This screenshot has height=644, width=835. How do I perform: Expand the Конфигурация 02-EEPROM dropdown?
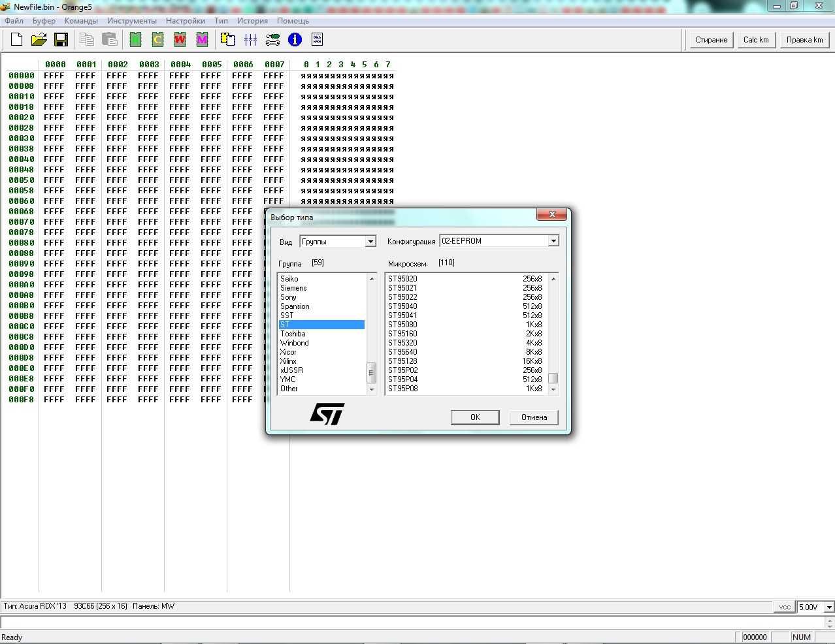tap(553, 241)
